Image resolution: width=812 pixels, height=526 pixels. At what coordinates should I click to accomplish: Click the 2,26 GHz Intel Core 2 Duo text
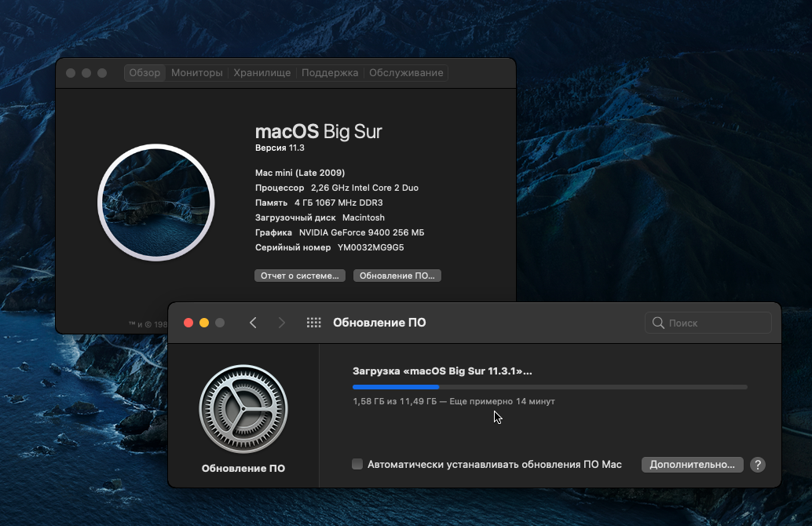(x=364, y=188)
